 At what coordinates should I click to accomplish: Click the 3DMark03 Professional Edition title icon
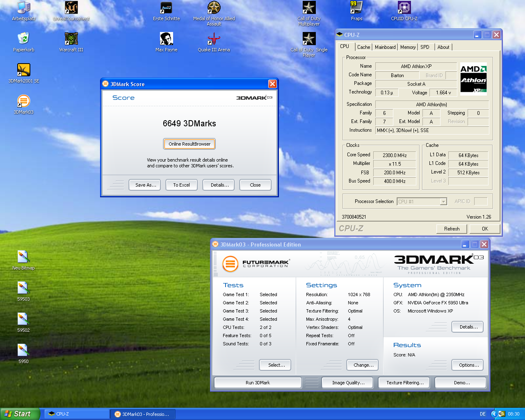(x=215, y=244)
